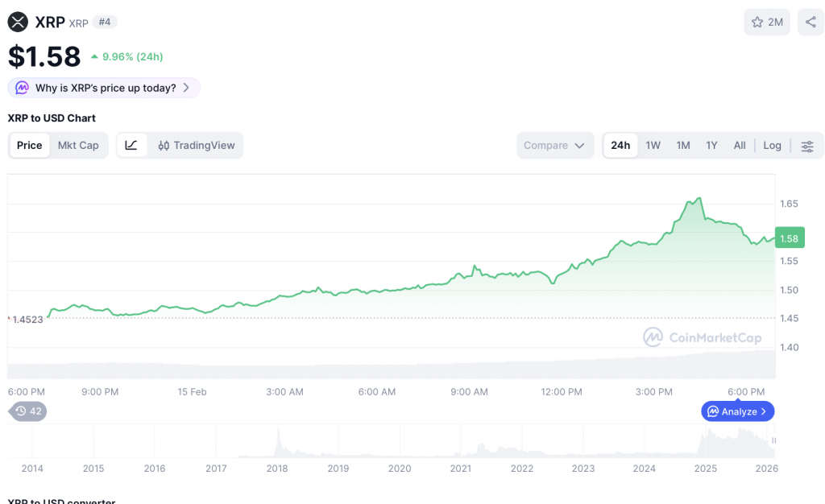825x504 pixels.
Task: Click the 1.58 current price label on axis
Action: point(789,238)
